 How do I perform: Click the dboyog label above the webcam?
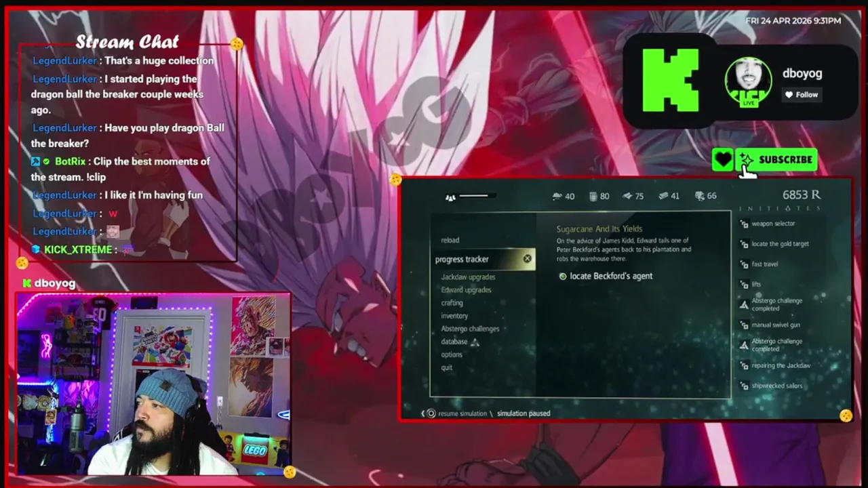54,283
